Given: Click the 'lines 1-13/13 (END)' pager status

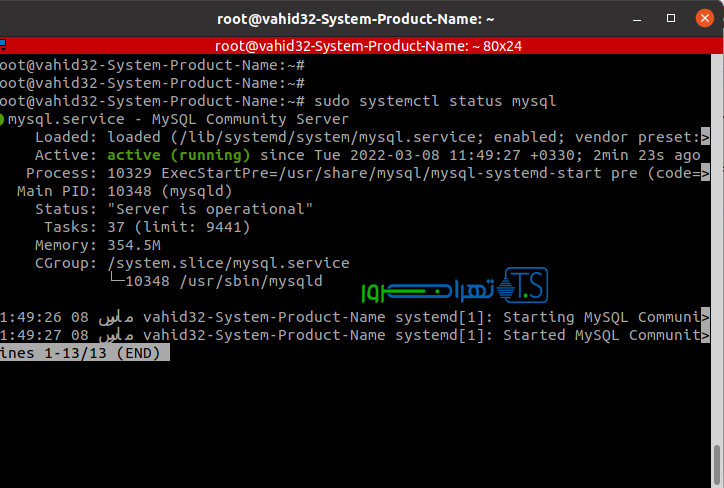Looking at the screenshot, I should click(x=84, y=353).
